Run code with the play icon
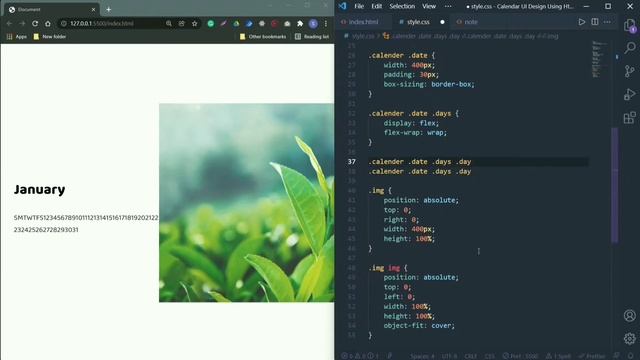640x360 pixels. click(x=582, y=22)
